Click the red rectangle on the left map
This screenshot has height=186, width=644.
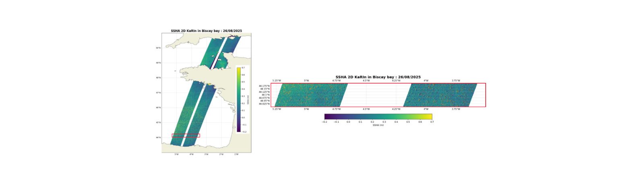click(186, 136)
